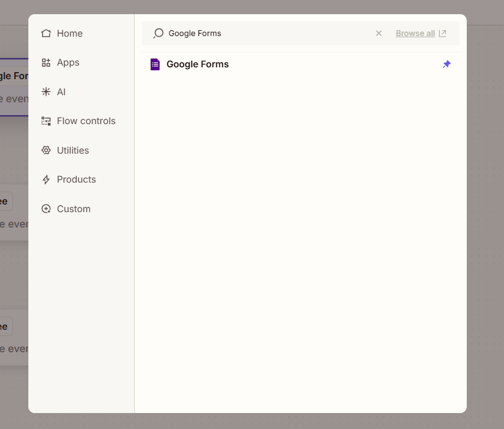The image size is (504, 429).
Task: Select the Products category
Action: [69, 180]
